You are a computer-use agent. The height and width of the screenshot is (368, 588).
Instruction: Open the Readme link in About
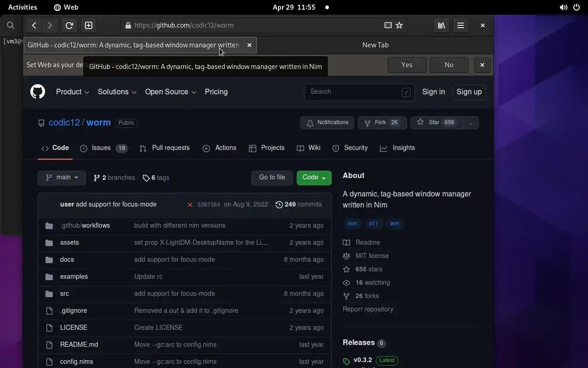click(362, 242)
